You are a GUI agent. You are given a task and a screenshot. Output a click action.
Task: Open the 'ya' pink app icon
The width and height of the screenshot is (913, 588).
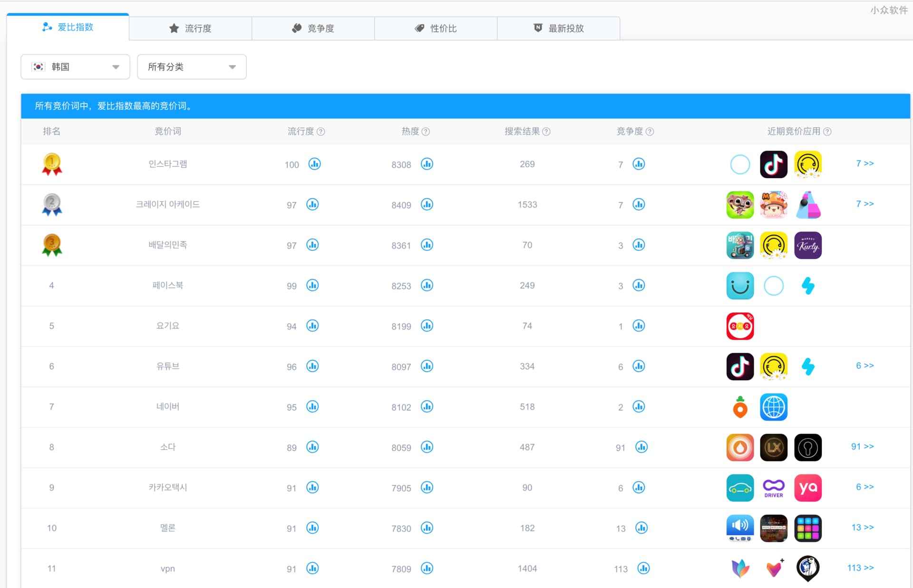point(808,488)
